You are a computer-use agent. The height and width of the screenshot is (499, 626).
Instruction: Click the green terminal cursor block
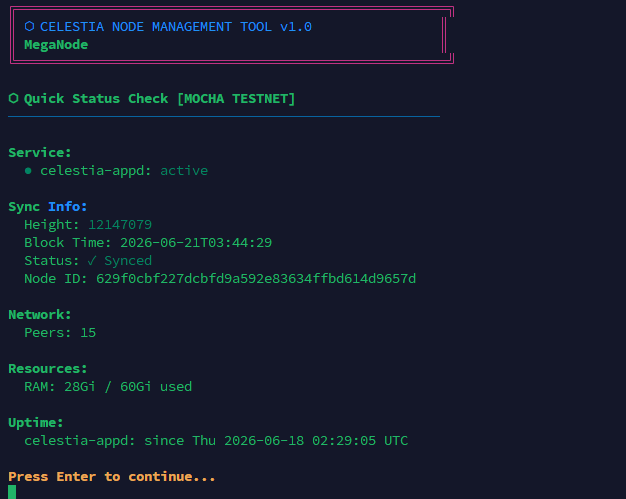pos(12,492)
